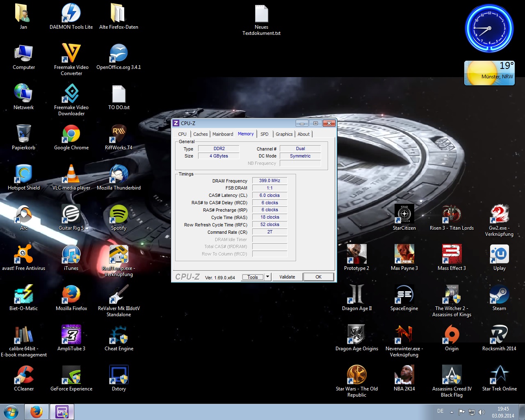Click the DE language indicator in taskbar

pyautogui.click(x=440, y=411)
